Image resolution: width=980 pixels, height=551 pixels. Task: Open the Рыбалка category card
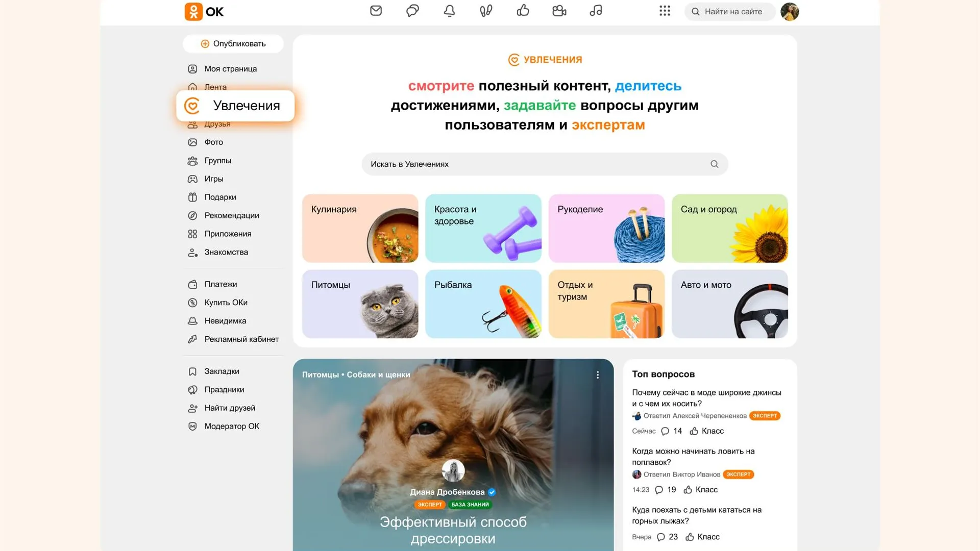(x=483, y=304)
